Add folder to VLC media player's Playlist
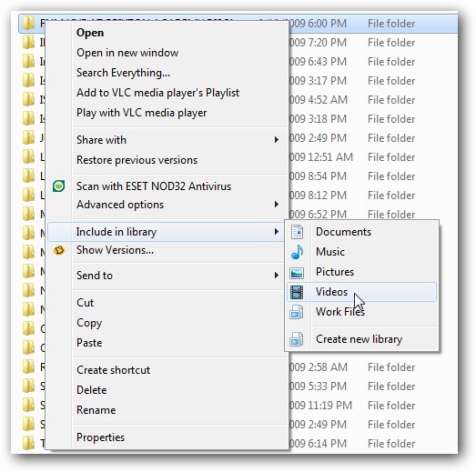Image resolution: width=476 pixels, height=472 pixels. [157, 93]
